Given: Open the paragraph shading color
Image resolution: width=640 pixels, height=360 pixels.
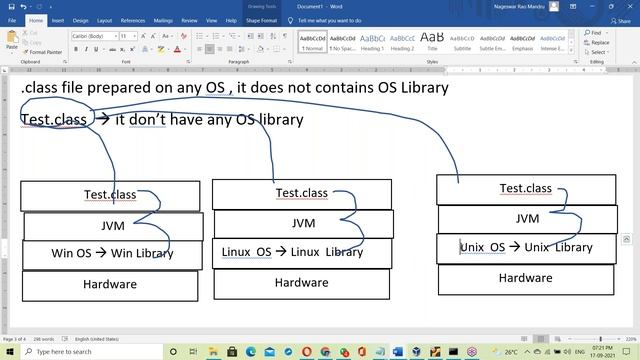Looking at the screenshot, I should (x=260, y=49).
